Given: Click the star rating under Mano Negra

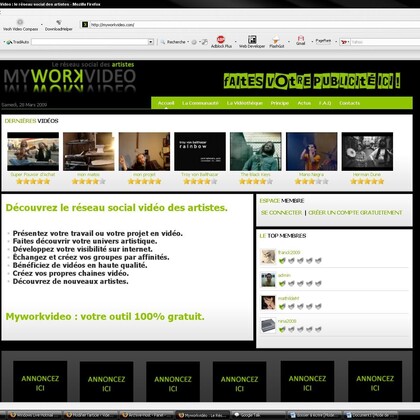Looking at the screenshot, I should point(311,181).
